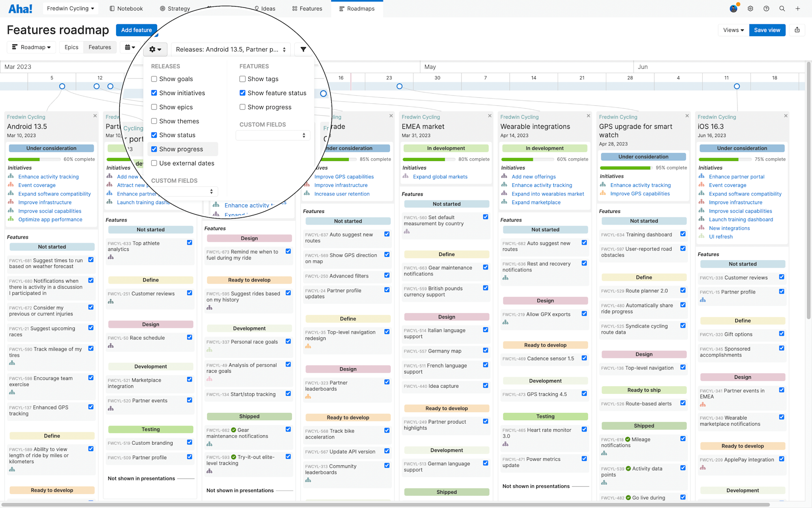This screenshot has width=812, height=508.
Task: Expand the Views dropdown
Action: pyautogui.click(x=733, y=30)
